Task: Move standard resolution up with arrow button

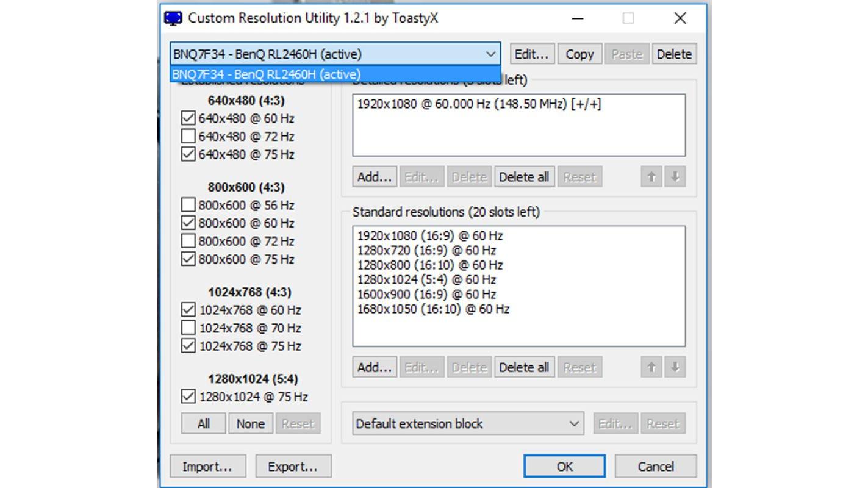Action: coord(651,367)
